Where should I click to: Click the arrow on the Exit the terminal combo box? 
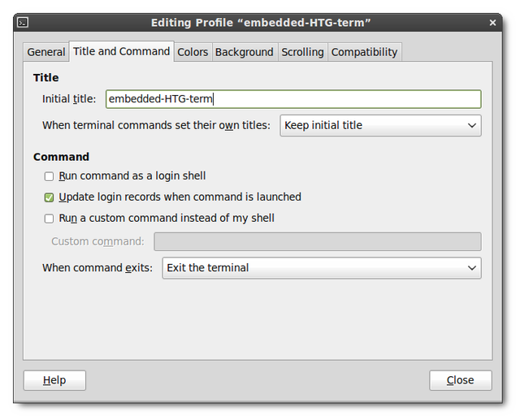472,268
